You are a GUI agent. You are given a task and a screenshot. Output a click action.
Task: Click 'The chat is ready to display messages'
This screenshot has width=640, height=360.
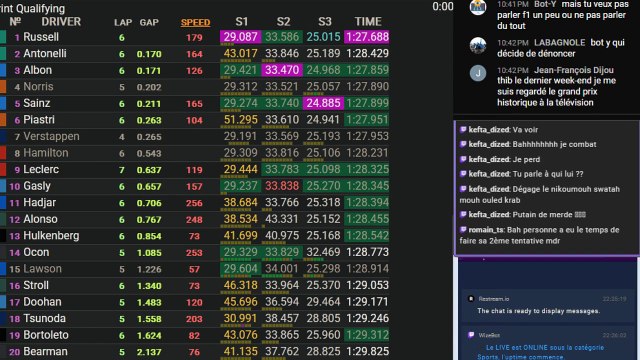(538, 311)
